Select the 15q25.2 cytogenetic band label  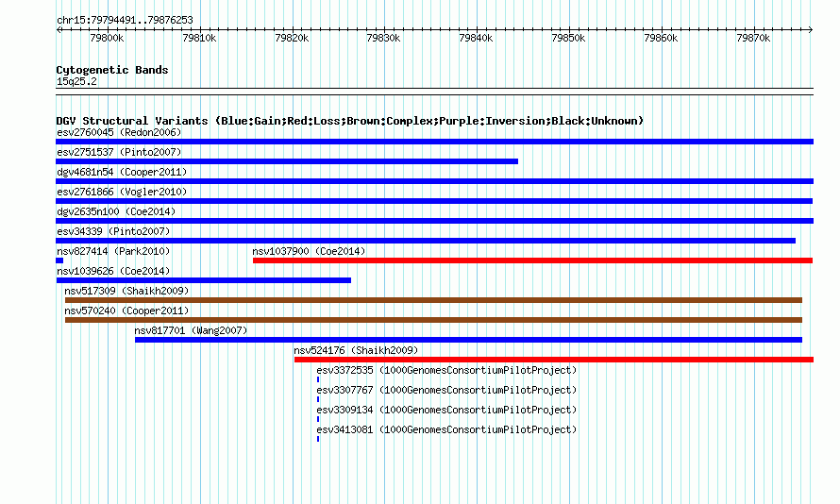[76, 81]
